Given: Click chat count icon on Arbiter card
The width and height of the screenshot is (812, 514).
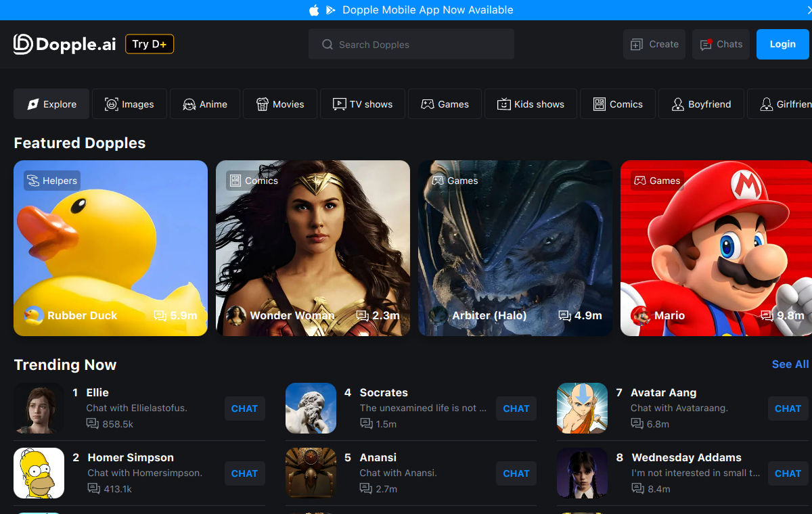Looking at the screenshot, I should pyautogui.click(x=564, y=316).
